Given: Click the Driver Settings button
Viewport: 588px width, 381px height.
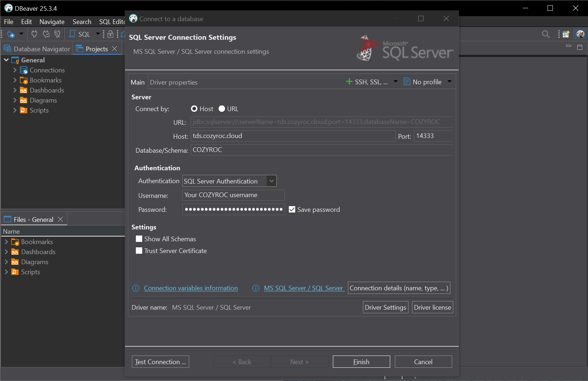Looking at the screenshot, I should coord(385,308).
